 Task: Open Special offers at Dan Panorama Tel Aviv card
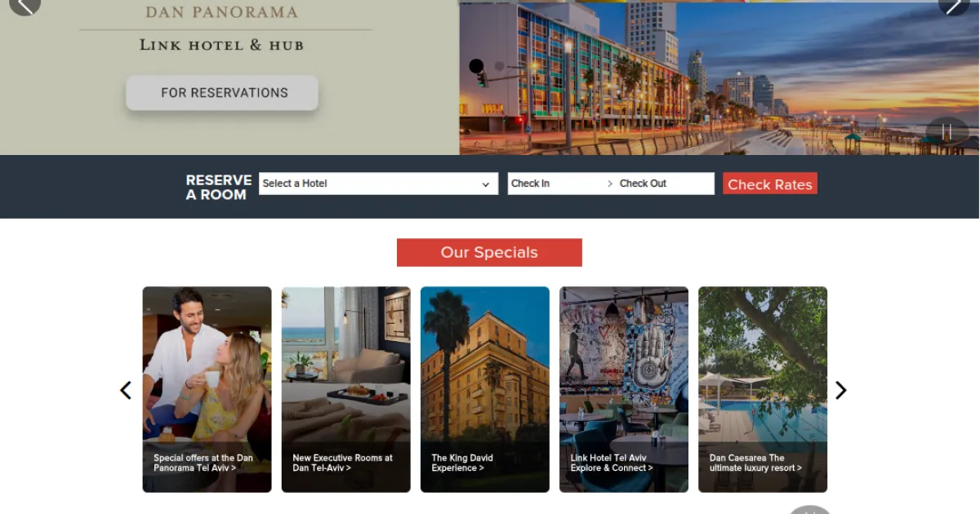pyautogui.click(x=207, y=389)
